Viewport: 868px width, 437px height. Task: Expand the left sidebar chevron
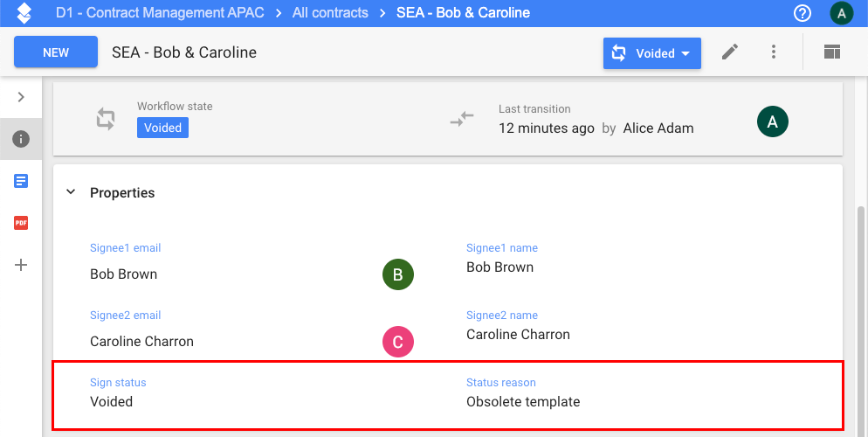21,97
